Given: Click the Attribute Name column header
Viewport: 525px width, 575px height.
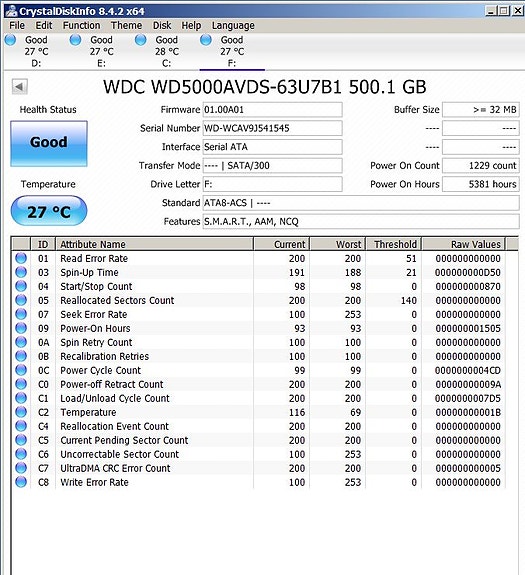Looking at the screenshot, I should [x=154, y=244].
